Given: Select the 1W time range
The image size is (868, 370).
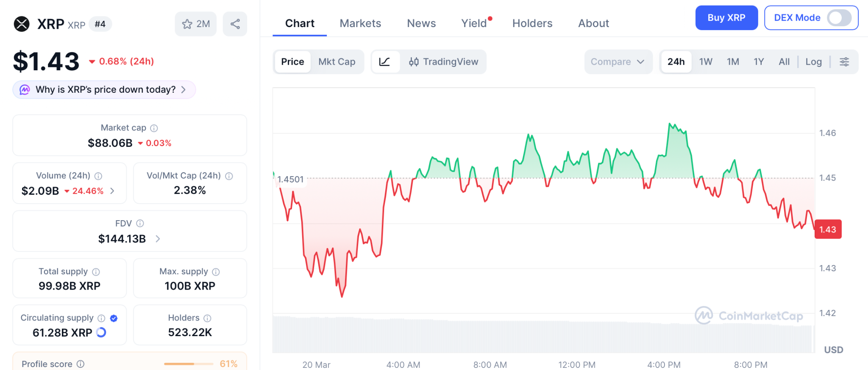Looking at the screenshot, I should (706, 62).
